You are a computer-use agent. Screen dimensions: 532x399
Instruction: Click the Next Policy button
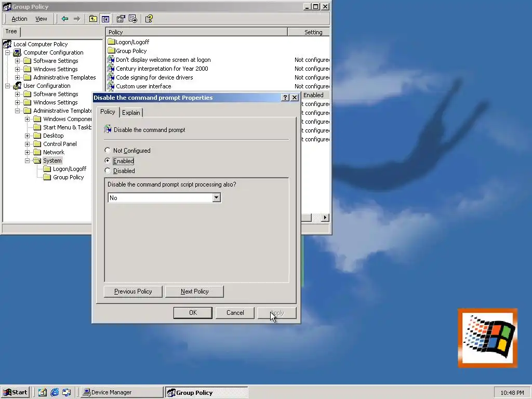tap(194, 291)
